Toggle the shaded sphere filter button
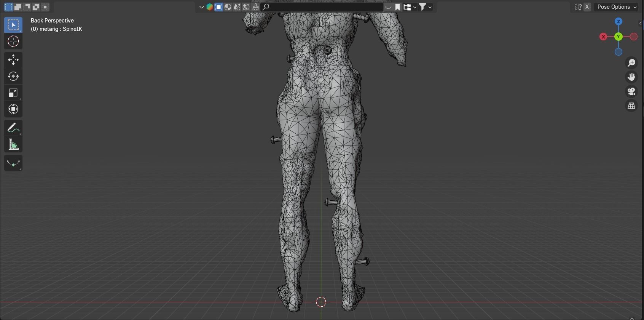 click(228, 7)
